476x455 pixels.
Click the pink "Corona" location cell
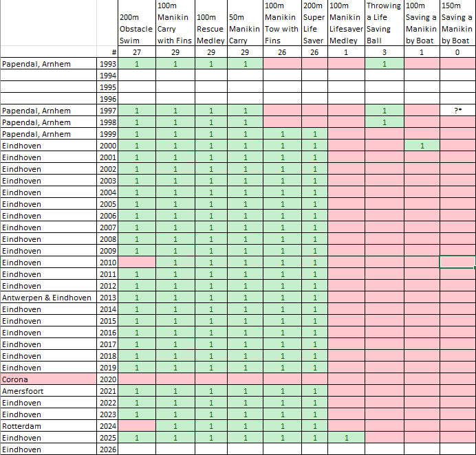click(48, 379)
